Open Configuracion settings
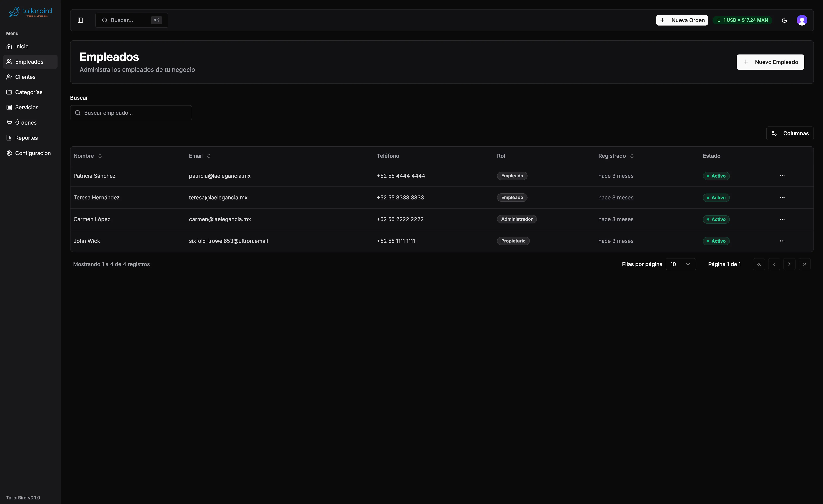This screenshot has width=823, height=504. [30, 153]
